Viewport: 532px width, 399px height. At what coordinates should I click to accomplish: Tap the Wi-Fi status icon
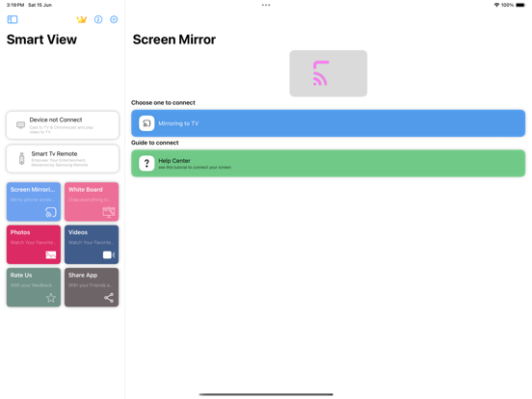[x=496, y=5]
